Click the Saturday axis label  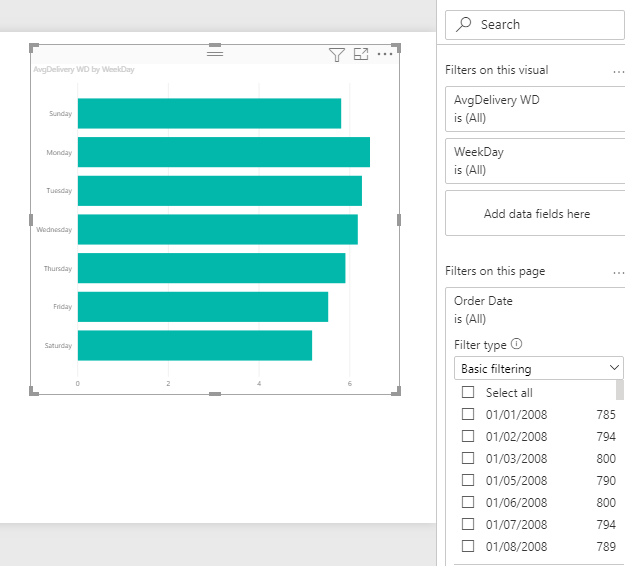58,346
